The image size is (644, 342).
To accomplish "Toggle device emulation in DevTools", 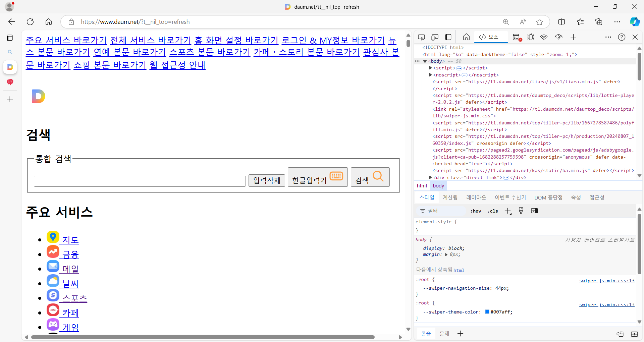I will [x=435, y=37].
